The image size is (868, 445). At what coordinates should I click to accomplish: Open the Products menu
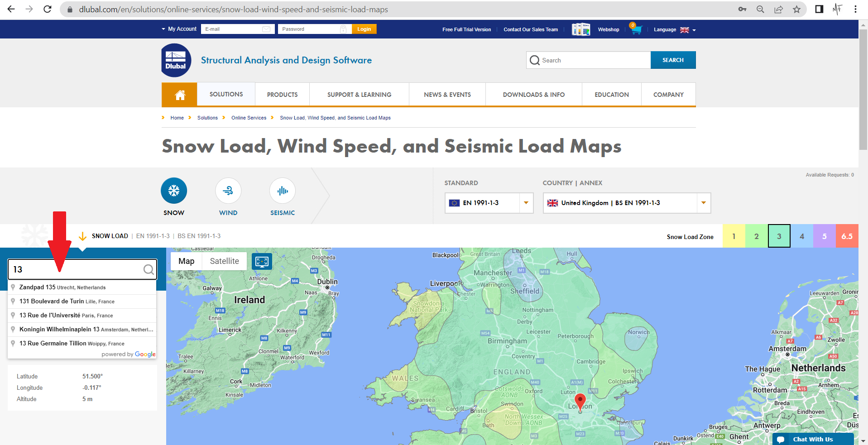[x=282, y=95]
